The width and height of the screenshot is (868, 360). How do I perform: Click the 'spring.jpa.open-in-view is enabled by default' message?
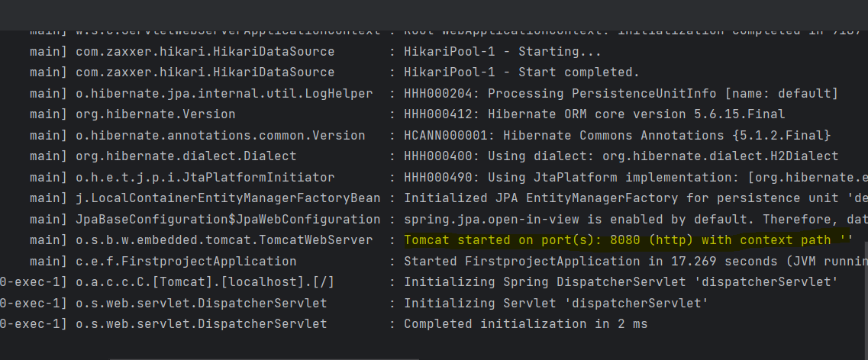click(636, 220)
